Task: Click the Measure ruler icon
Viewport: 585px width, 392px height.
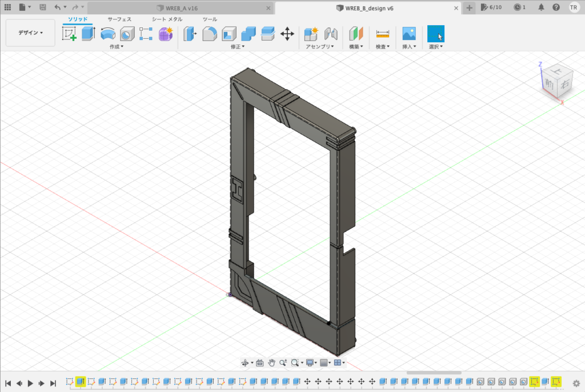Action: tap(383, 34)
